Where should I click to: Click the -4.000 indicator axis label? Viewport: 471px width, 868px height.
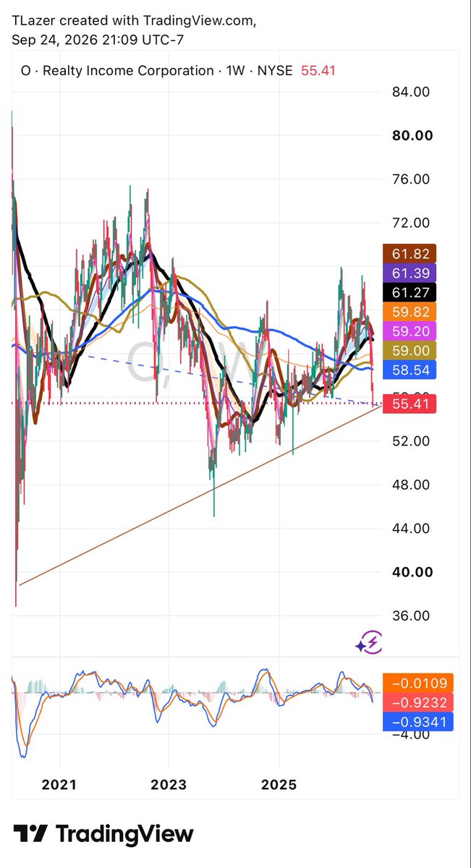coord(411,734)
